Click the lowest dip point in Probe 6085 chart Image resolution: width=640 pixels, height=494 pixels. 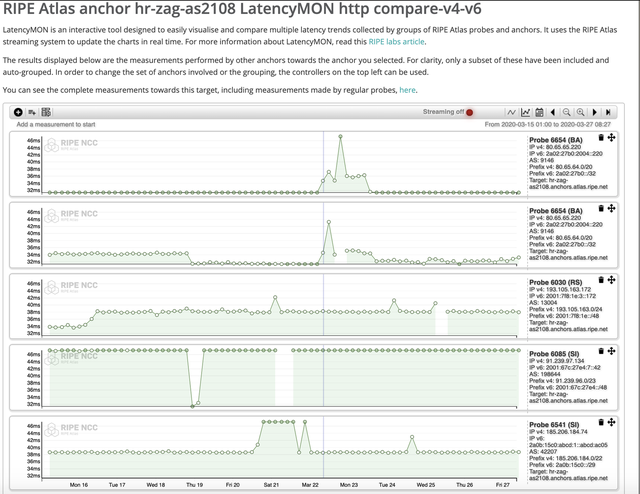click(193, 406)
